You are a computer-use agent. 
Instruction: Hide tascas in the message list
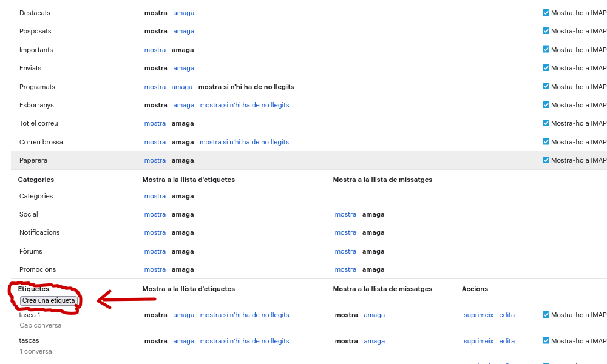(374, 341)
